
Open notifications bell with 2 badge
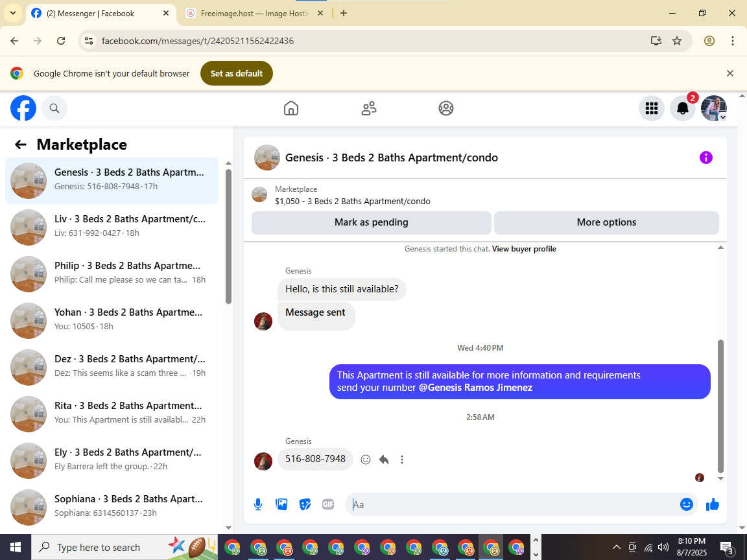click(x=683, y=109)
